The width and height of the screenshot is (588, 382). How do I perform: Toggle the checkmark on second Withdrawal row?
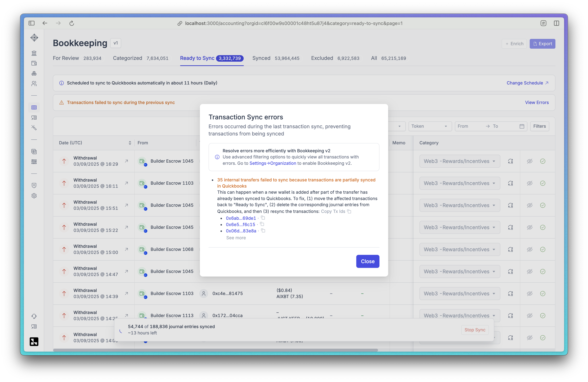click(x=543, y=183)
